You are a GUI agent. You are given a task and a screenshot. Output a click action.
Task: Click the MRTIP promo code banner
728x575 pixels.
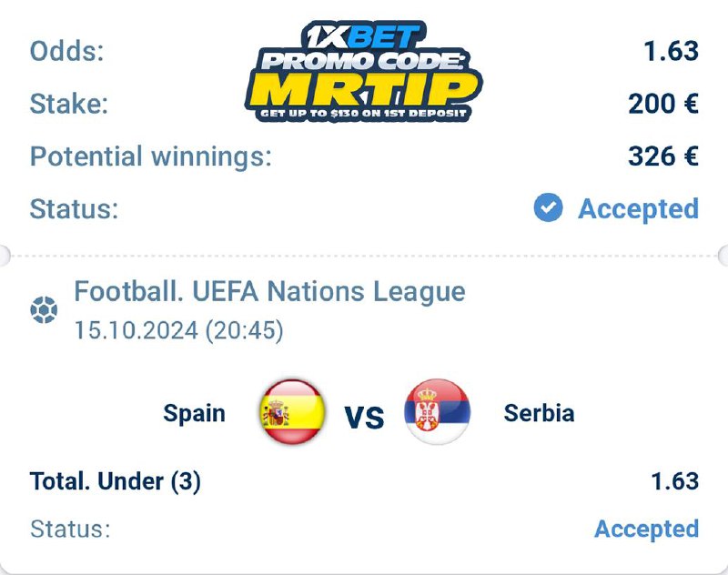[x=362, y=90]
